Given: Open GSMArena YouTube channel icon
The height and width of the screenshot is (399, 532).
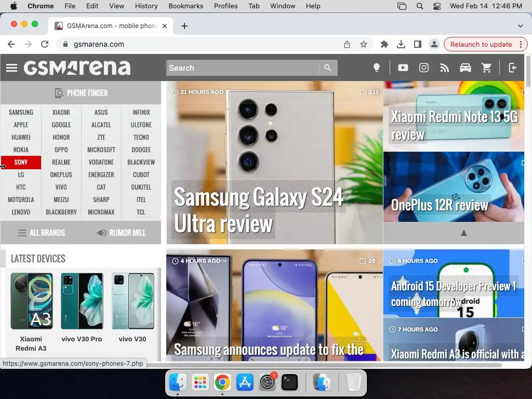Looking at the screenshot, I should coord(403,68).
